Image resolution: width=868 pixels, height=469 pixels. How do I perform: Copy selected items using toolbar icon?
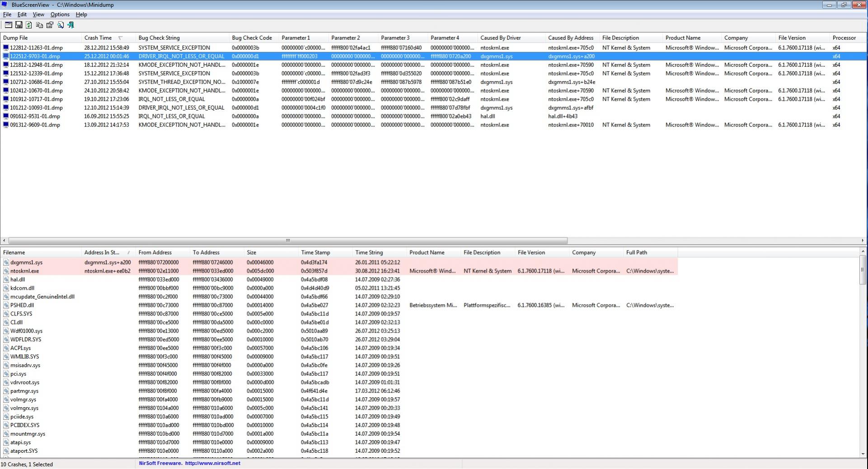39,25
